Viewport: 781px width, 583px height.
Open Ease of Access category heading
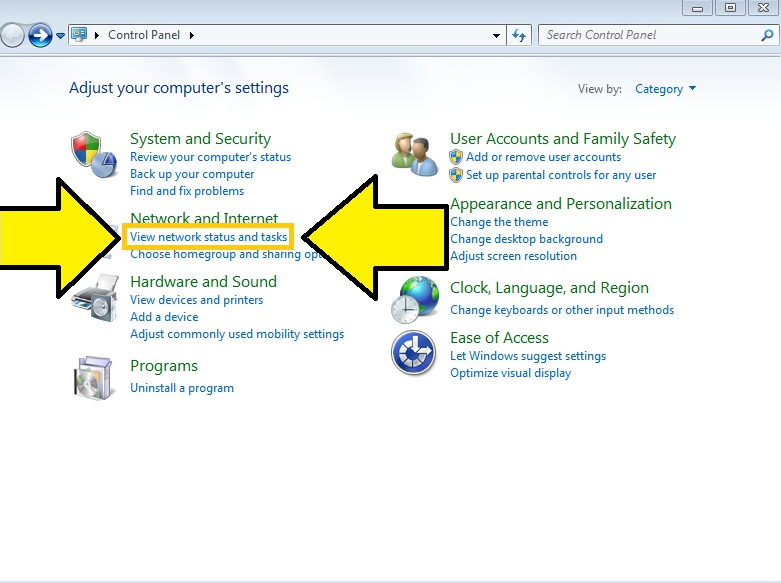tap(499, 338)
